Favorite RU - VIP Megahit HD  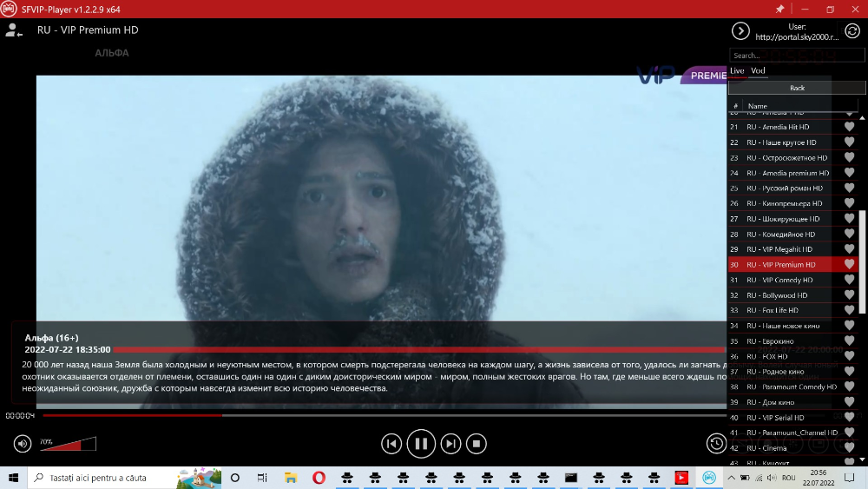coord(849,249)
